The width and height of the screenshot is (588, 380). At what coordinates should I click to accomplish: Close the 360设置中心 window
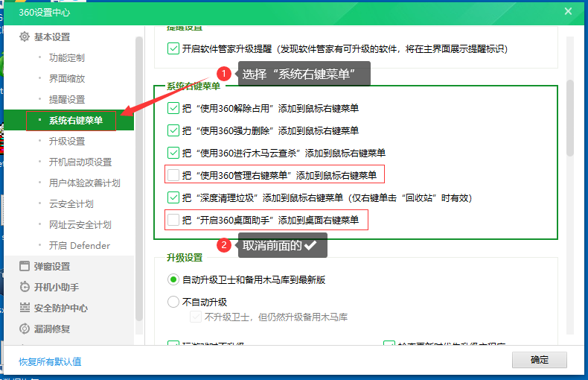(x=568, y=11)
